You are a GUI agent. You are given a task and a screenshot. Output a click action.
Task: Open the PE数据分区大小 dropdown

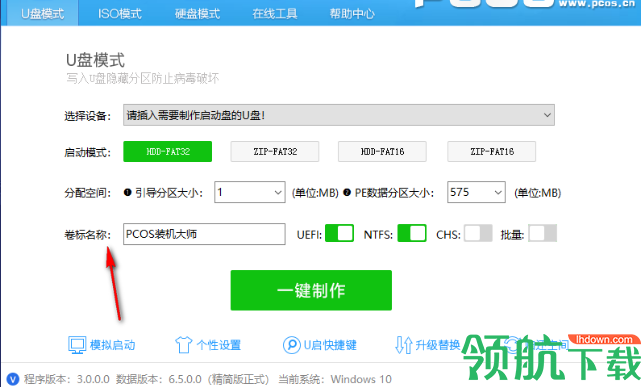click(x=476, y=192)
